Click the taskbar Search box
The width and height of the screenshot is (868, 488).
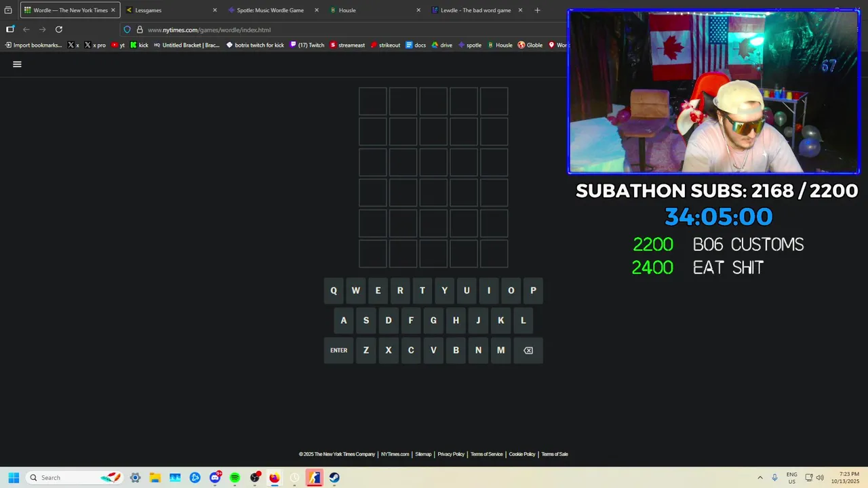(75, 478)
